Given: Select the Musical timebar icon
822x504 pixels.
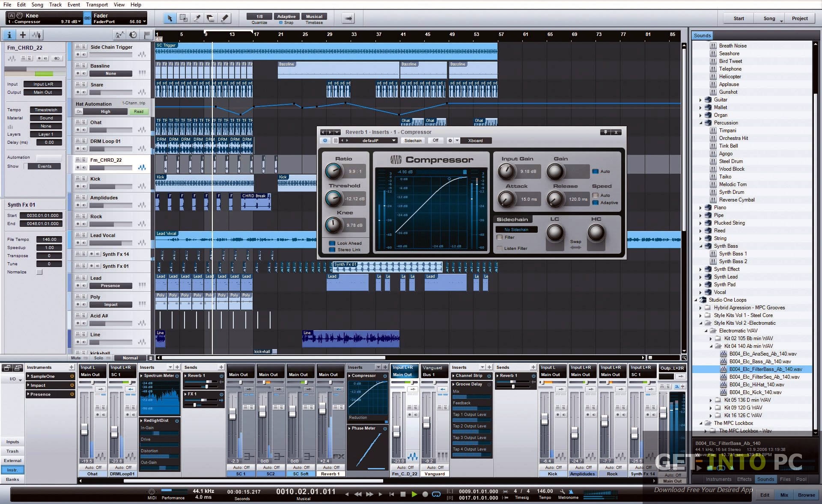Looking at the screenshot, I should [313, 16].
